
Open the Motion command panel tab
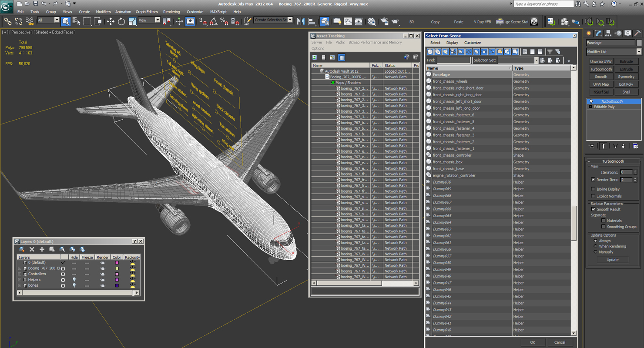[618, 33]
